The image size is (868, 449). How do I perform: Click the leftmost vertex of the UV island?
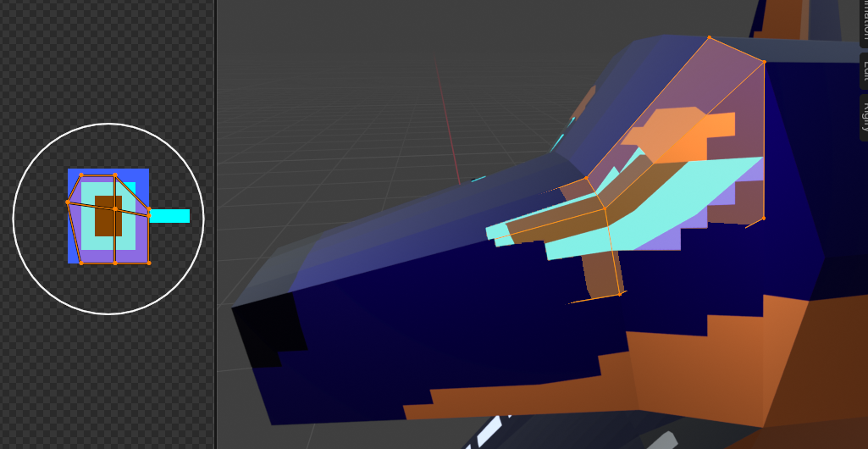pos(68,202)
